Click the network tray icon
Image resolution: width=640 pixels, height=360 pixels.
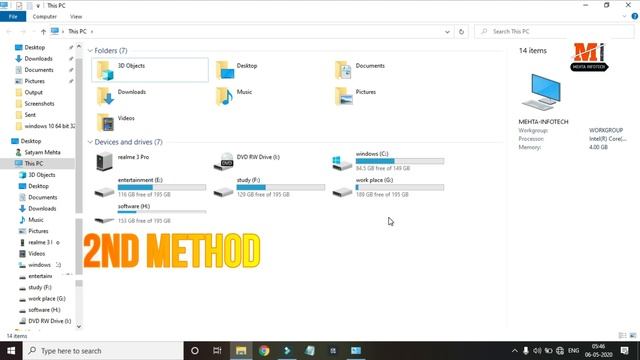560,351
